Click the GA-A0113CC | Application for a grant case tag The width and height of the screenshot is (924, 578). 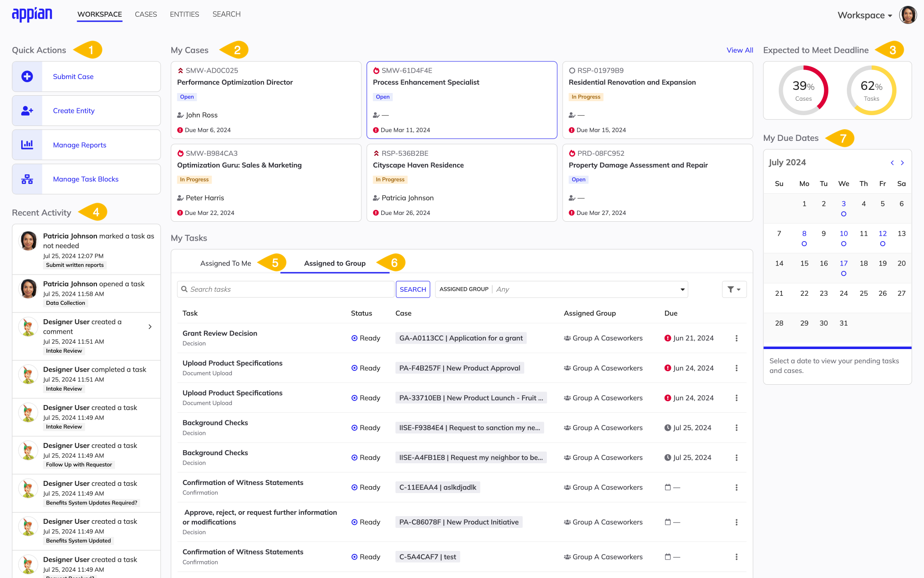(461, 338)
